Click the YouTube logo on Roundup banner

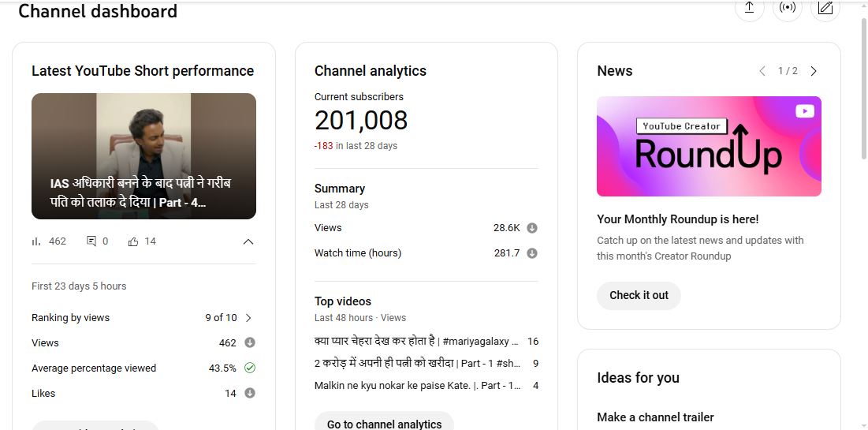pos(804,111)
